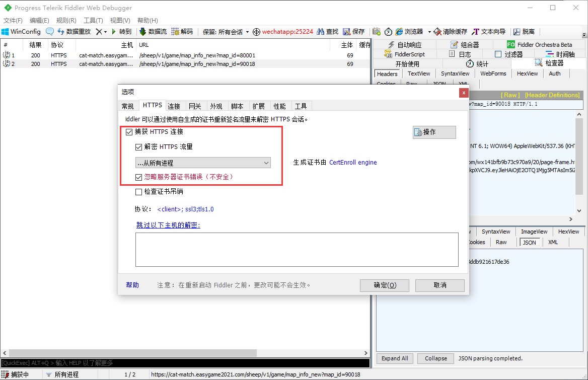Open the 文本向导 text wizard

click(x=489, y=32)
